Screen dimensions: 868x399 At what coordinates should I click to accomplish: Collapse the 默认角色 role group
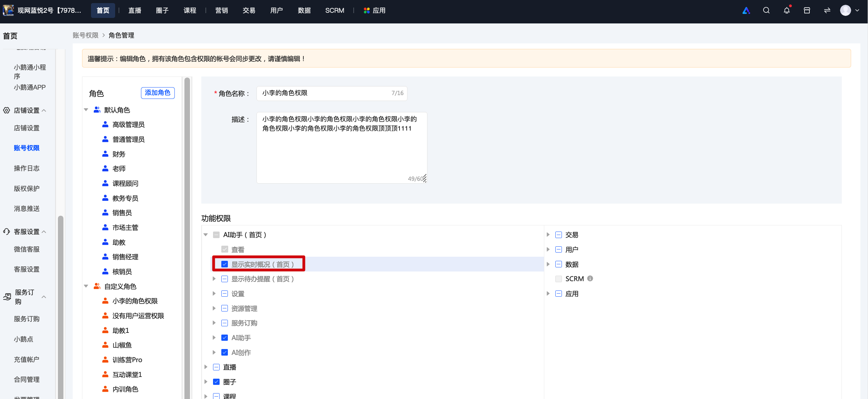tap(86, 110)
